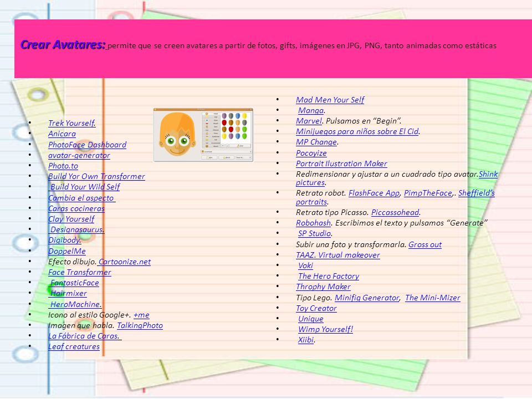The image size is (532, 399).
Task: Open the Throphy Maker link
Action: [x=323, y=287]
